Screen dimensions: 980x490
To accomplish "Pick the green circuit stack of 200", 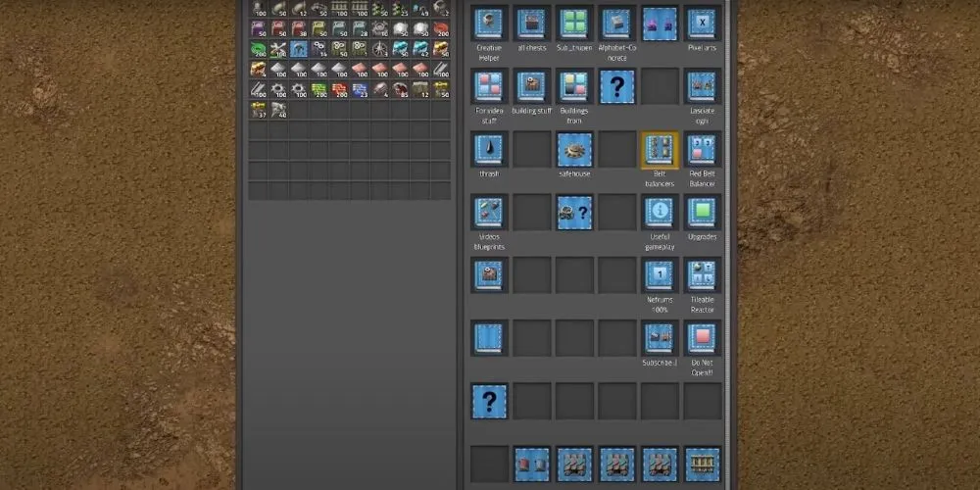I will point(318,89).
